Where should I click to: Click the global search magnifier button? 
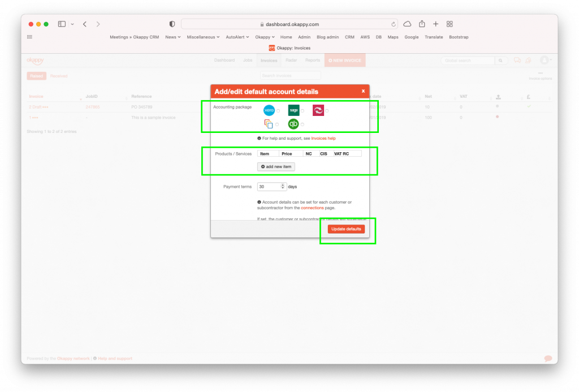click(500, 61)
